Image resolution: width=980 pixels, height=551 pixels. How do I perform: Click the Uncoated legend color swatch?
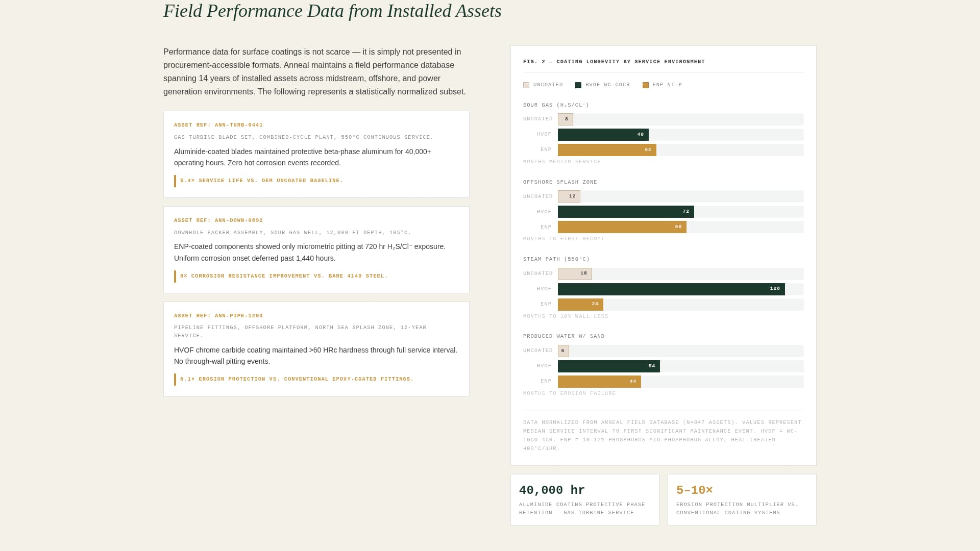pos(526,85)
